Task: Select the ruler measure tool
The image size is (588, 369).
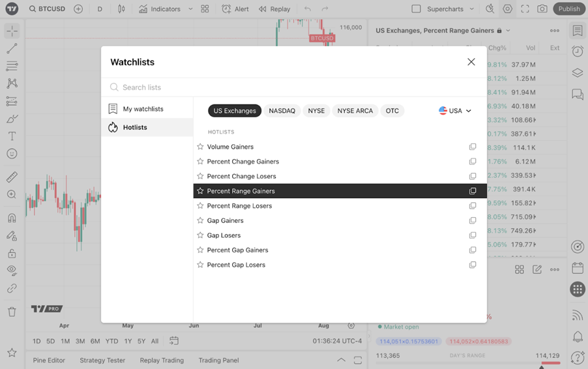Action: click(x=12, y=177)
